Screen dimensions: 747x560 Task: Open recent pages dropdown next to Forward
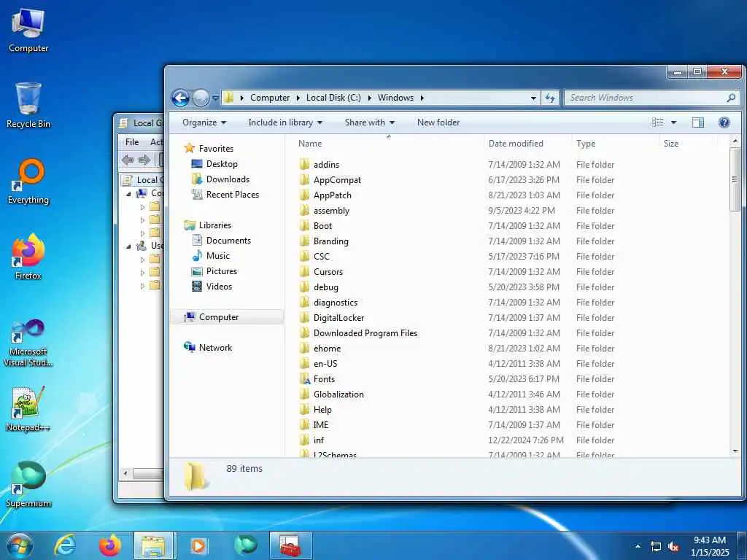(215, 98)
